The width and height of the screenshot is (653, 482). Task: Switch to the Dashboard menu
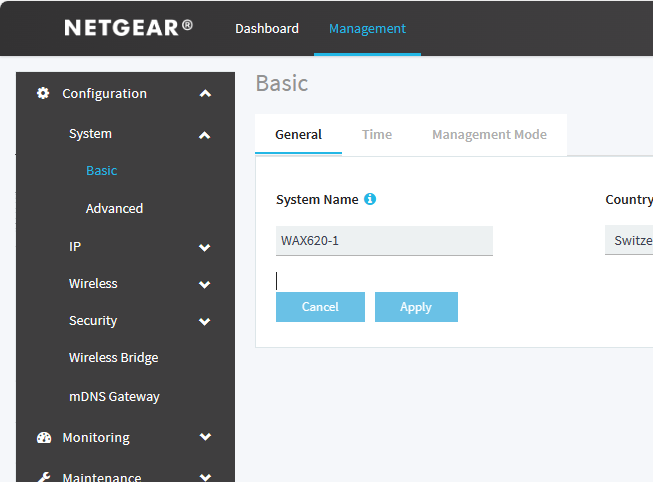(x=267, y=28)
